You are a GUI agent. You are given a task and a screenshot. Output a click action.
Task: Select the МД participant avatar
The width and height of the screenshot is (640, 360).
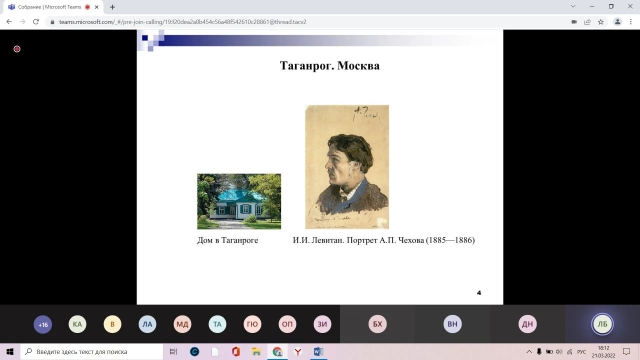[x=182, y=324]
